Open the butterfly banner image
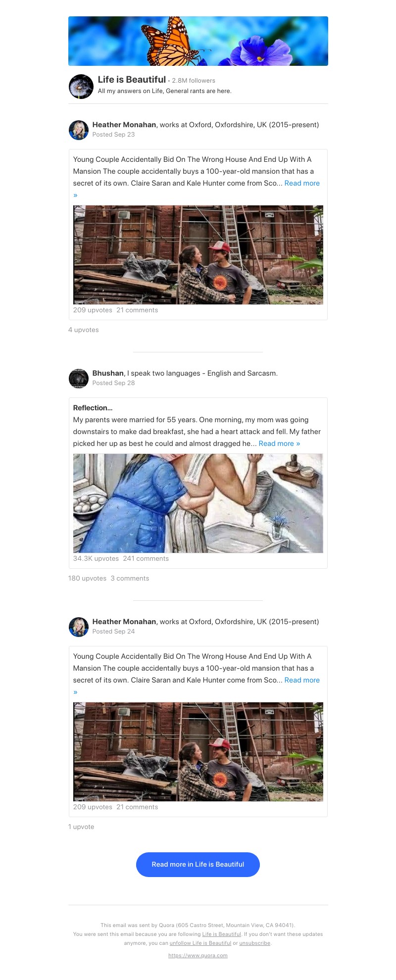Screen dimensions: 396x980 [198, 41]
